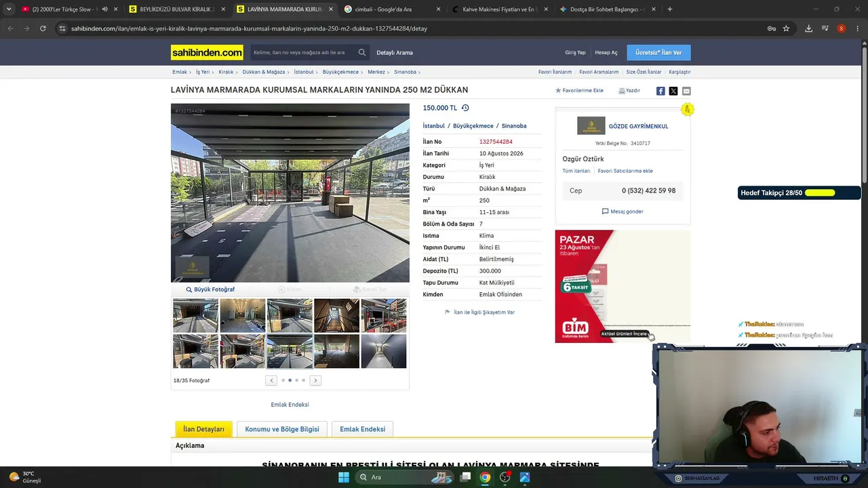This screenshot has height=488, width=868.
Task: Switch to the Kahve Makinesi Fiyatları tab
Action: [500, 9]
